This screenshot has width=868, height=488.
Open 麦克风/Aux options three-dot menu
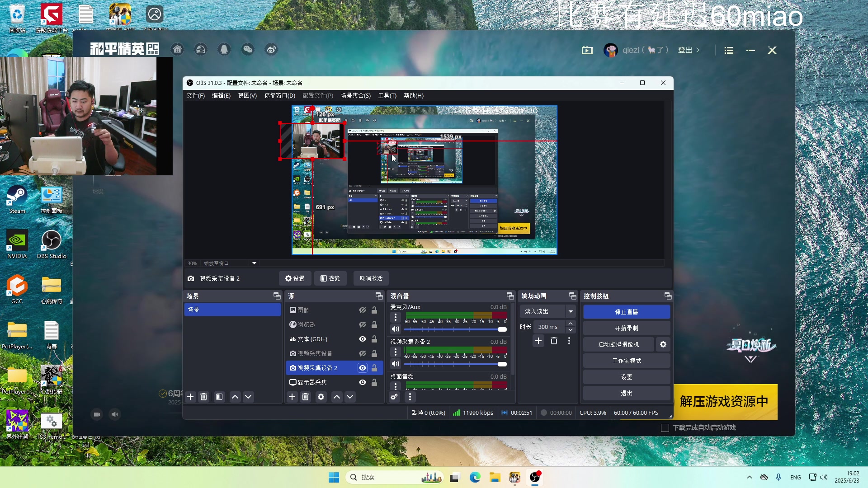pyautogui.click(x=396, y=317)
